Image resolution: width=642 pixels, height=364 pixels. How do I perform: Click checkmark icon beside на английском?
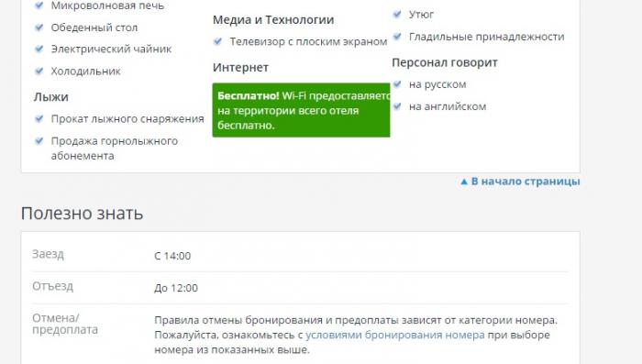click(x=397, y=106)
